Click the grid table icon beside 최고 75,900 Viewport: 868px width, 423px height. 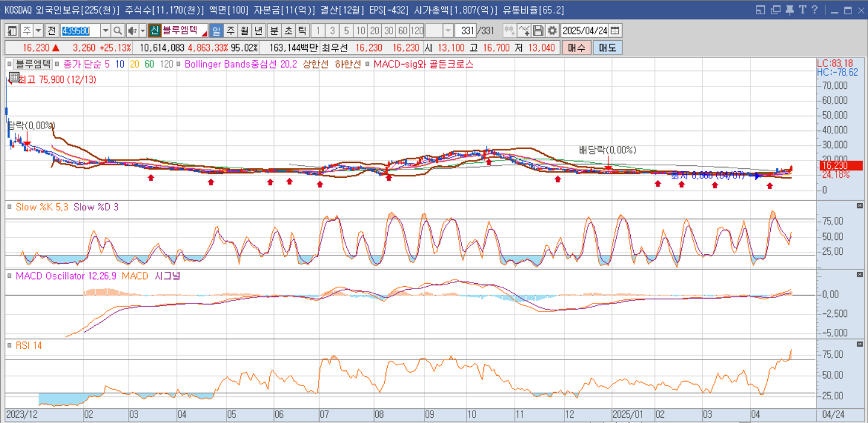(x=14, y=77)
